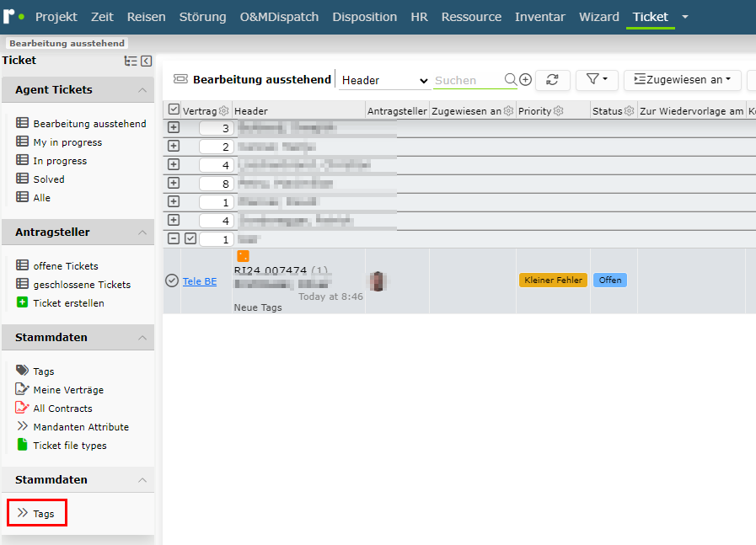Click the Kleiner Fehler priority badge

[x=553, y=280]
